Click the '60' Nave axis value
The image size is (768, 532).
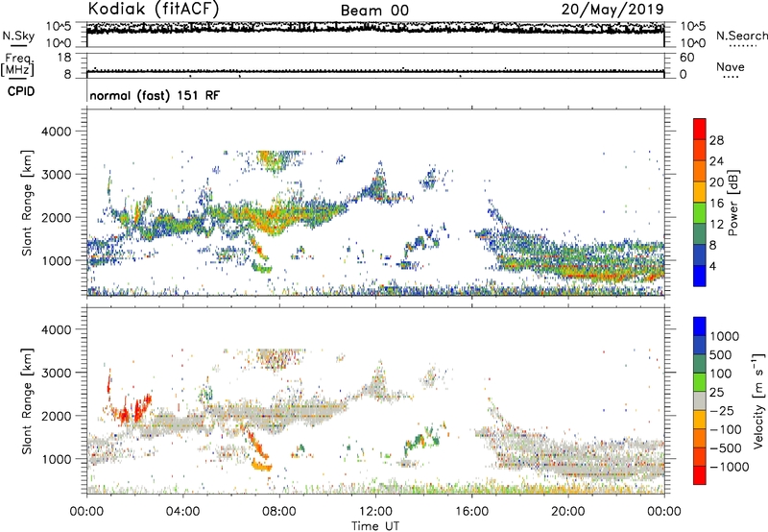coord(687,58)
